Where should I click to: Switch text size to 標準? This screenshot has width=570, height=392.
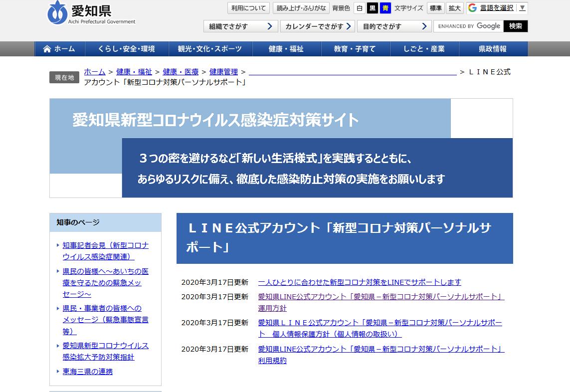pos(435,8)
